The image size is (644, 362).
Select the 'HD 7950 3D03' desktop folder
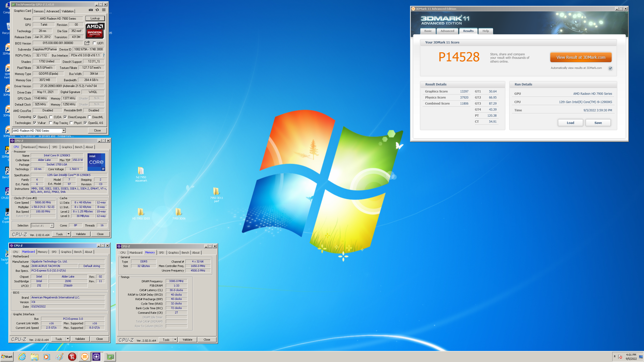141,214
